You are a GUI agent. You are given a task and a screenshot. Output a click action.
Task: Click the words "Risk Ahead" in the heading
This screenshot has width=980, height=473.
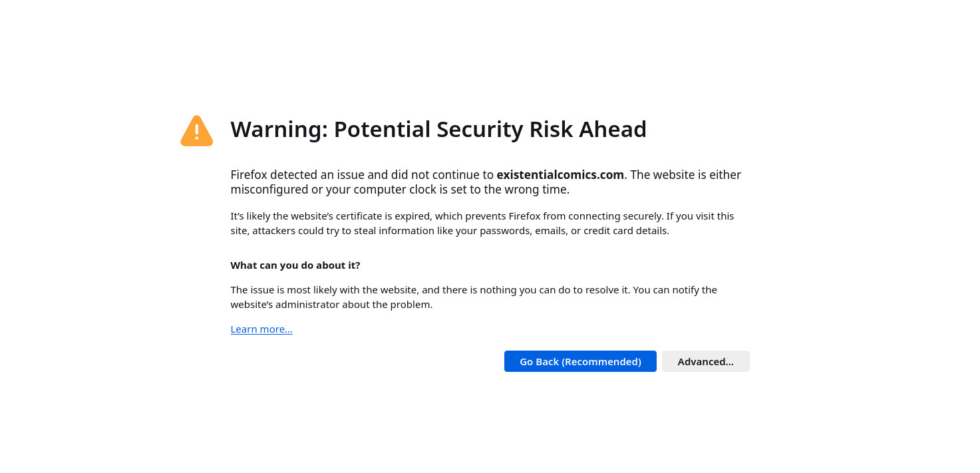pyautogui.click(x=588, y=129)
